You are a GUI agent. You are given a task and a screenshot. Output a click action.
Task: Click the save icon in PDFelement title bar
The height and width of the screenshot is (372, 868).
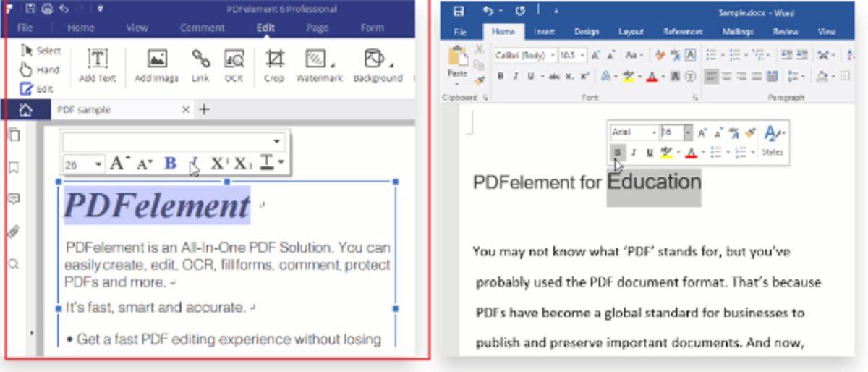click(31, 9)
